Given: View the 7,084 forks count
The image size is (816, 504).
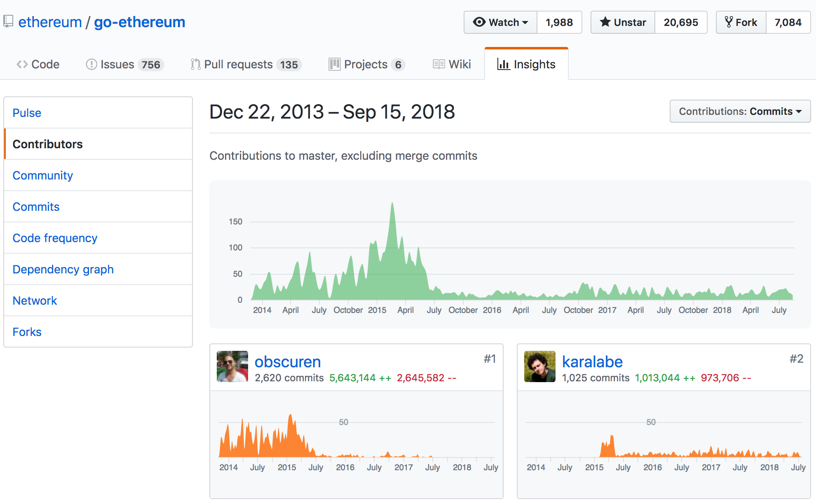Looking at the screenshot, I should click(x=788, y=22).
